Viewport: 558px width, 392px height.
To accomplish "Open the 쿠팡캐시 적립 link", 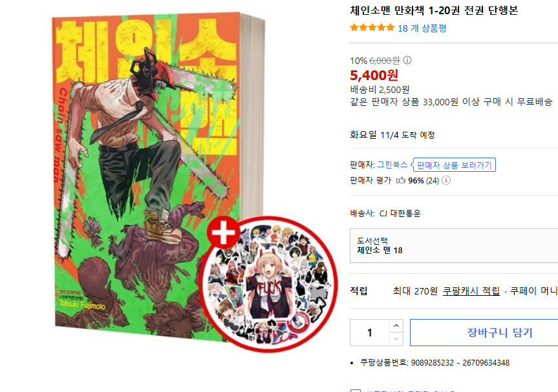I will (471, 291).
